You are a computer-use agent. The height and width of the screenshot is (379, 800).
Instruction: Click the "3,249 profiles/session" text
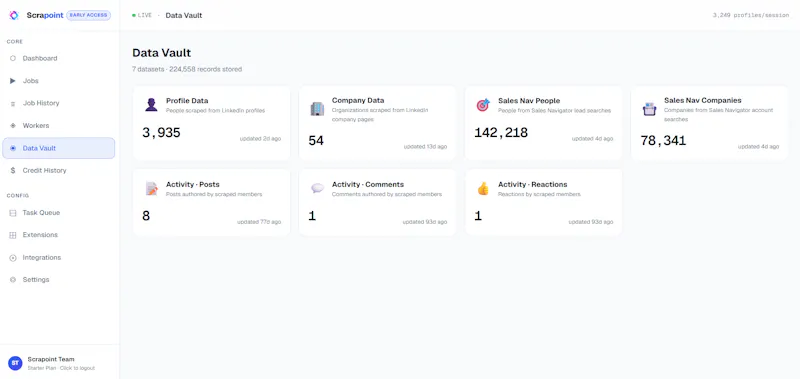click(751, 15)
